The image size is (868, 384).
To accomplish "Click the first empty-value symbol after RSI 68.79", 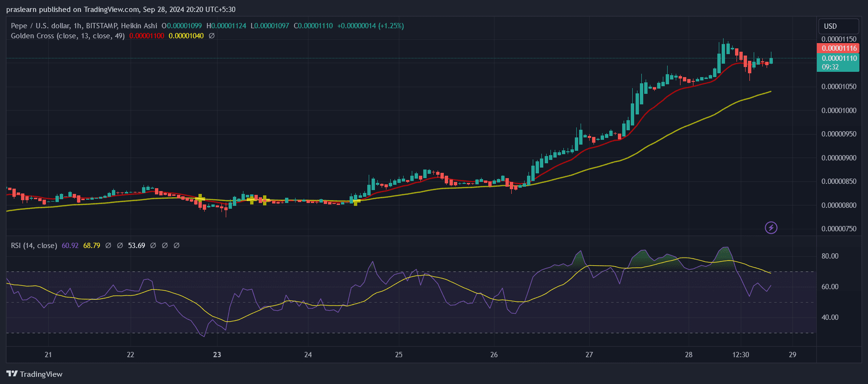I will [x=108, y=246].
